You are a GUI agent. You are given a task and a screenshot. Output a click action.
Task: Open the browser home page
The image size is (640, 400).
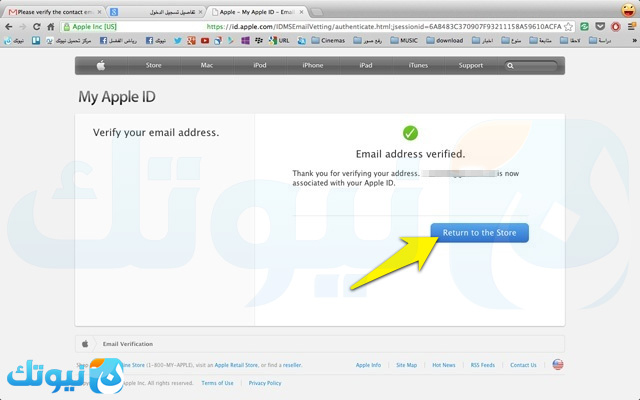pyautogui.click(x=51, y=27)
